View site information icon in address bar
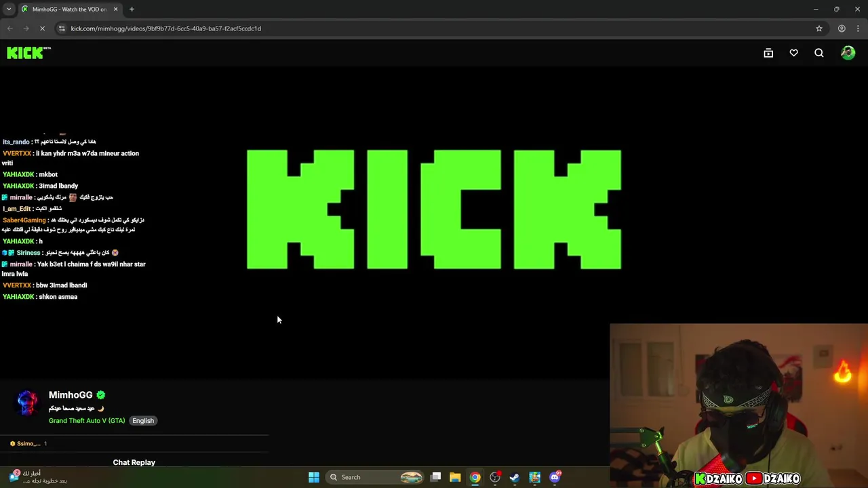Viewport: 868px width, 488px height. (x=62, y=28)
